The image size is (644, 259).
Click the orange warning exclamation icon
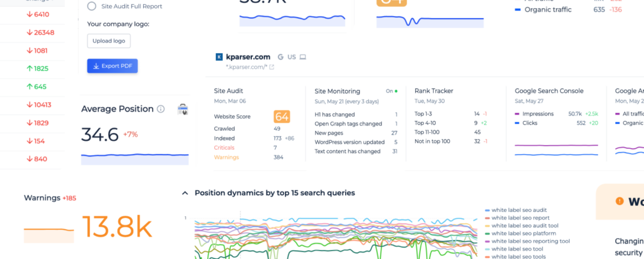620,201
